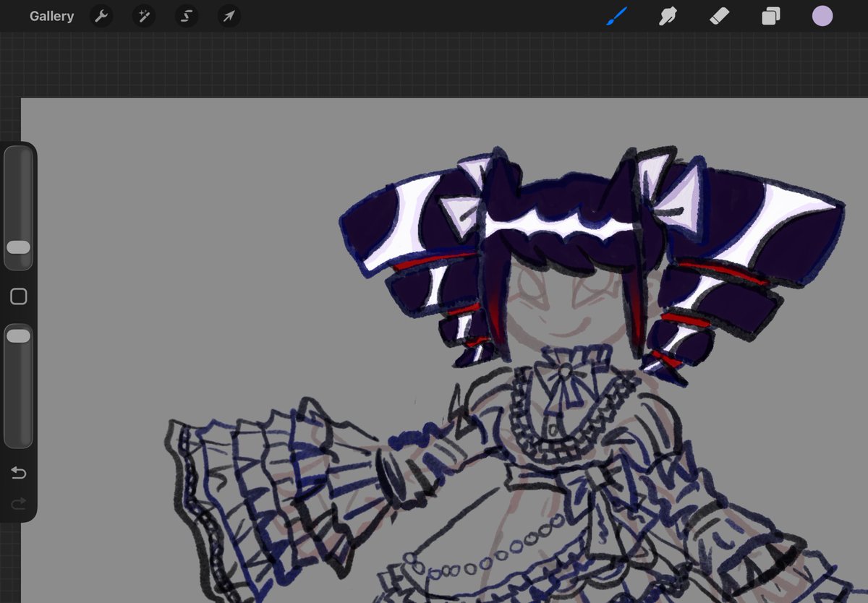868x603 pixels.
Task: Open the Gallery
Action: pos(51,16)
